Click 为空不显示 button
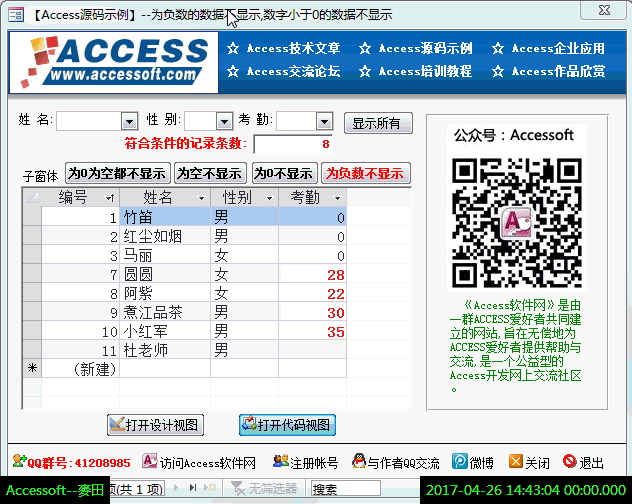Image resolution: width=632 pixels, height=504 pixels. [x=210, y=173]
